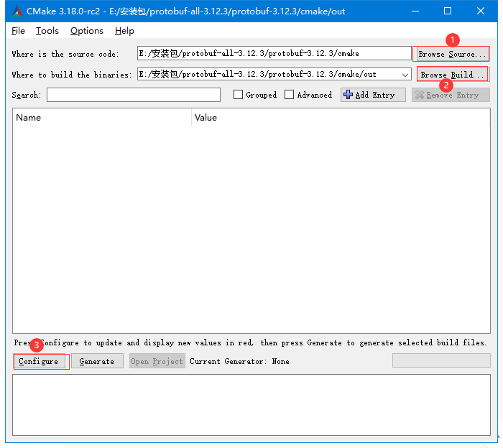Sort by the Name column header
Image resolution: width=503 pixels, height=448 pixels.
tap(101, 118)
